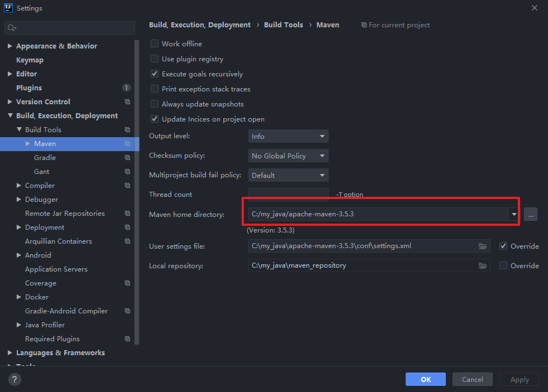Open the Plugins settings page
548x392 pixels.
click(x=29, y=88)
